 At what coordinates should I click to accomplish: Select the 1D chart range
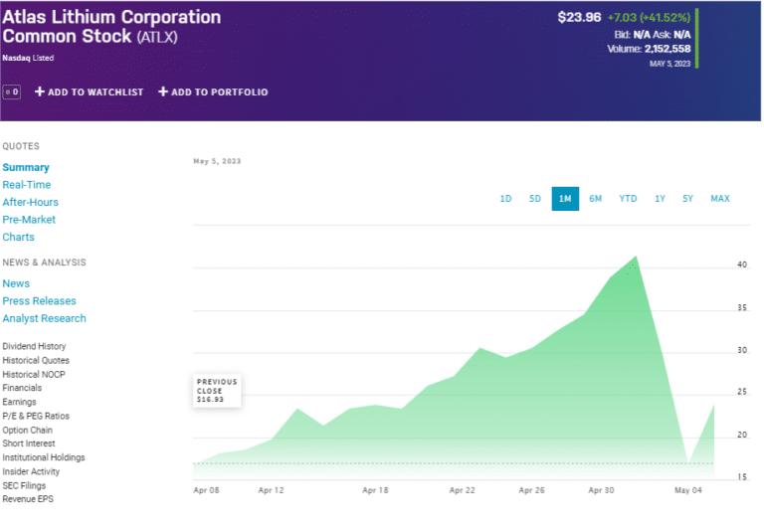(x=505, y=199)
